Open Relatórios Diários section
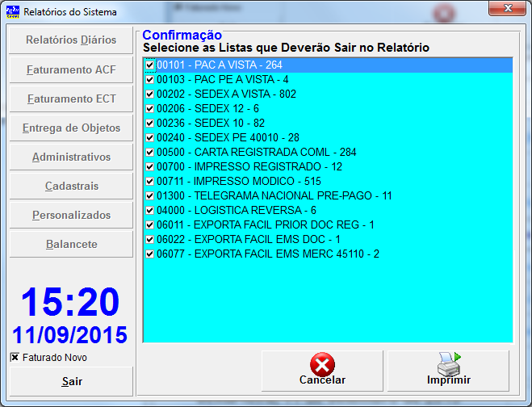 coord(71,40)
